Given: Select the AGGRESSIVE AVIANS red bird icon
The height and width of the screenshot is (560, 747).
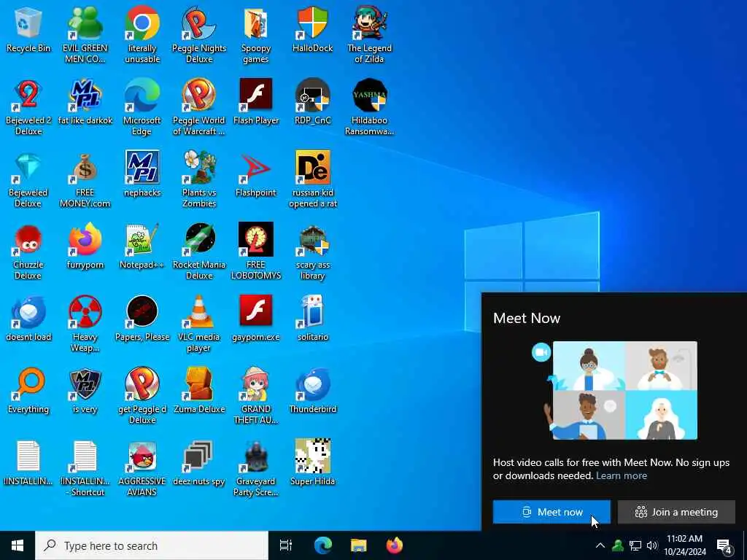Looking at the screenshot, I should coord(142,469).
